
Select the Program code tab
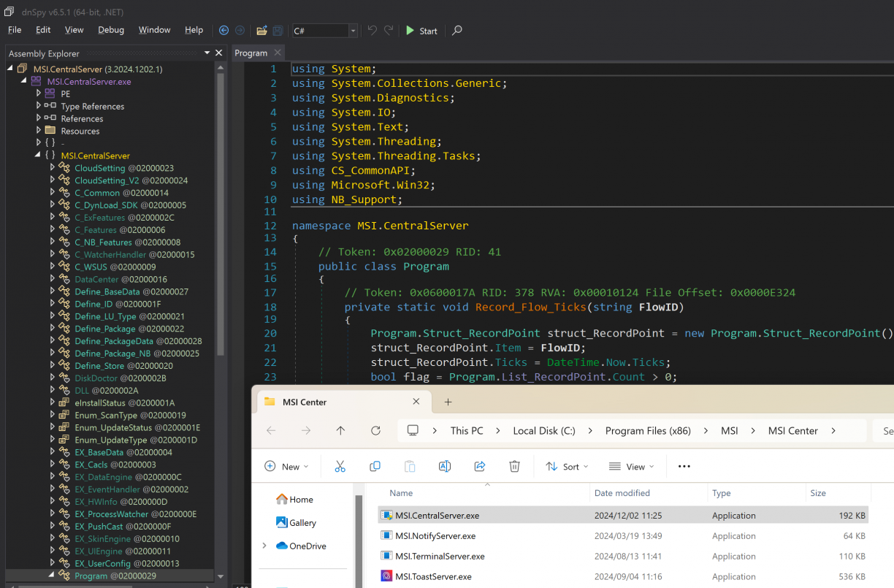tap(251, 53)
